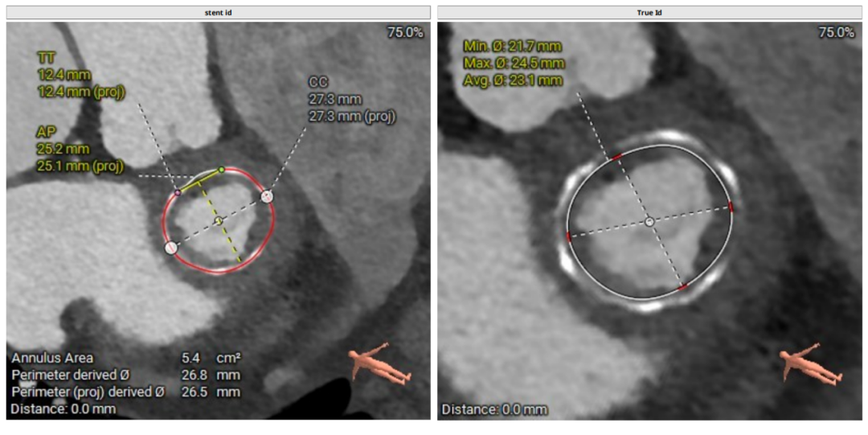Select center crosshair point in stent id view
The height and width of the screenshot is (435, 868).
pos(218,221)
